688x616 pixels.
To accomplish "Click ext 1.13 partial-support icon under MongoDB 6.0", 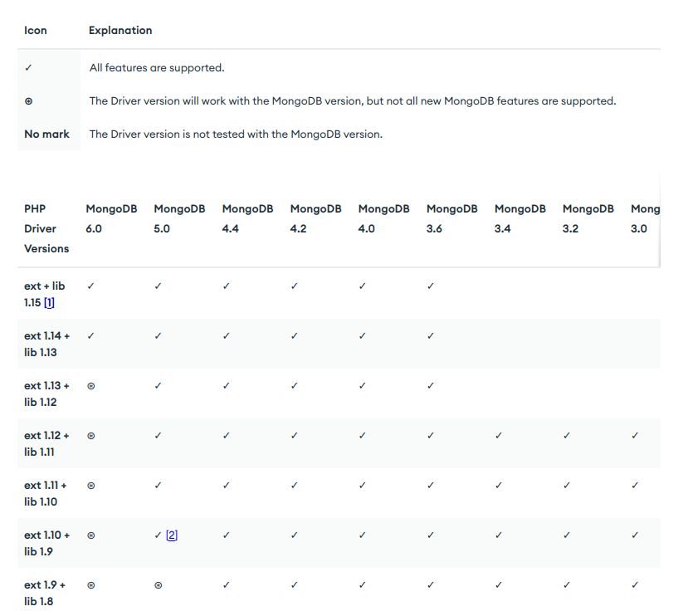I will 90,386.
